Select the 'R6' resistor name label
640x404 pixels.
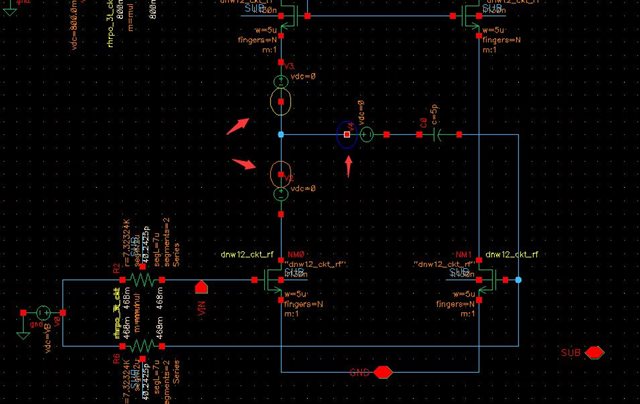(x=117, y=359)
